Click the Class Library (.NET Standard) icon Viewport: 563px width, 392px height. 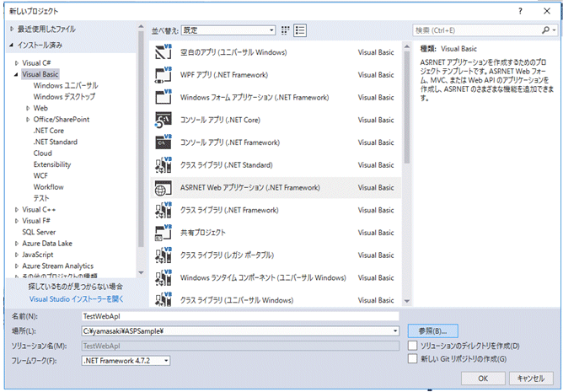click(163, 165)
